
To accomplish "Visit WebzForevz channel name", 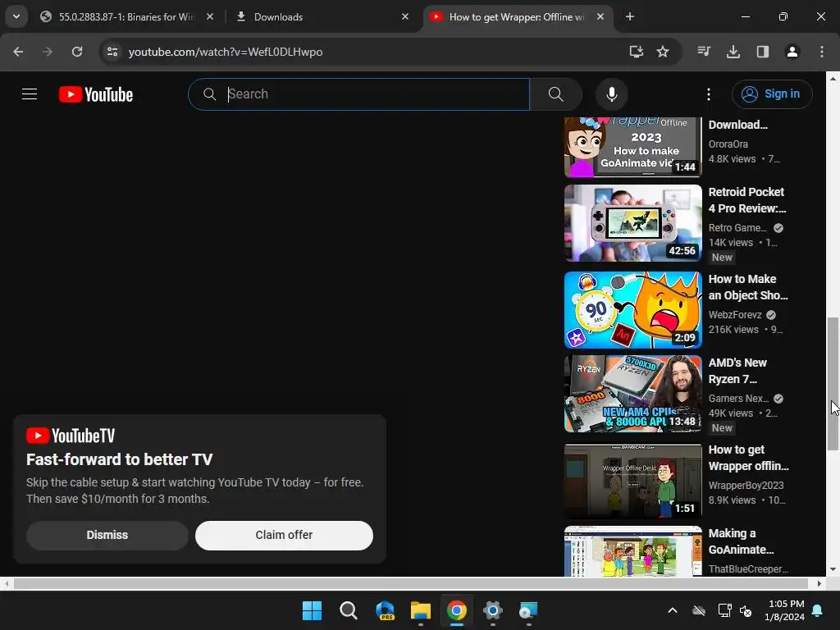I will point(735,315).
